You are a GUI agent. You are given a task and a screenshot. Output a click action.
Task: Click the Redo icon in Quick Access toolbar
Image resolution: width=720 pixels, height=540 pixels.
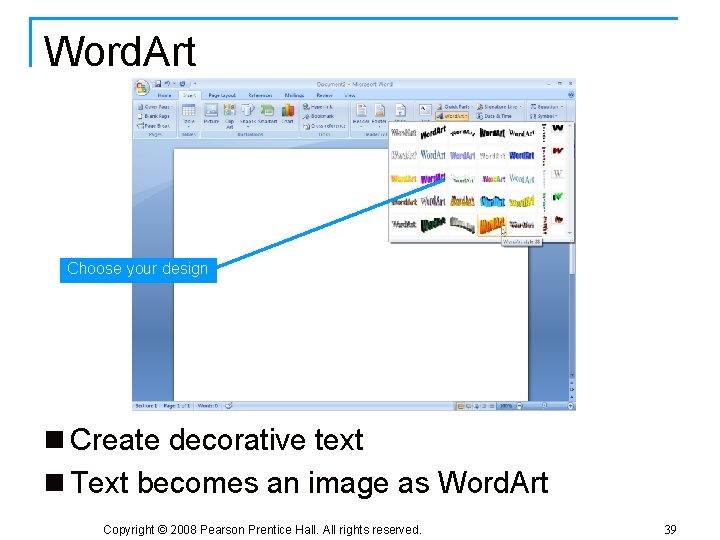tap(182, 84)
